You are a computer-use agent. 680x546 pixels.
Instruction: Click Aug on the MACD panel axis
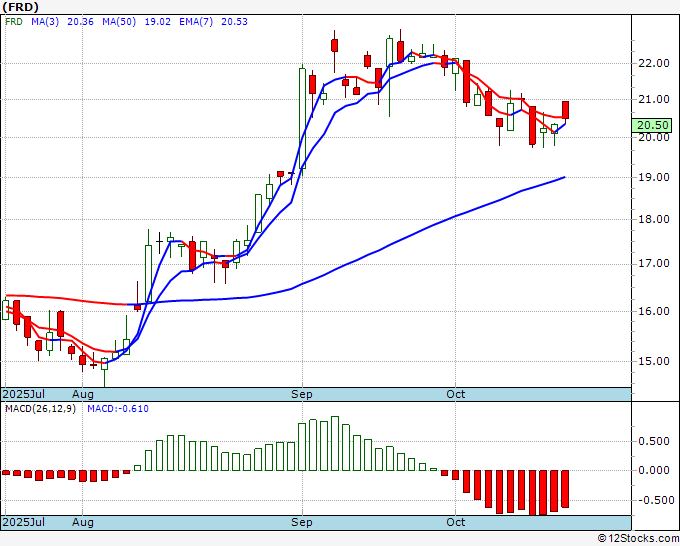coord(83,522)
